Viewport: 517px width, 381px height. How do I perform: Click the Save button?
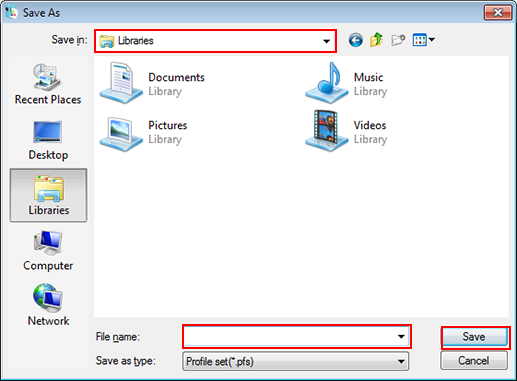475,337
